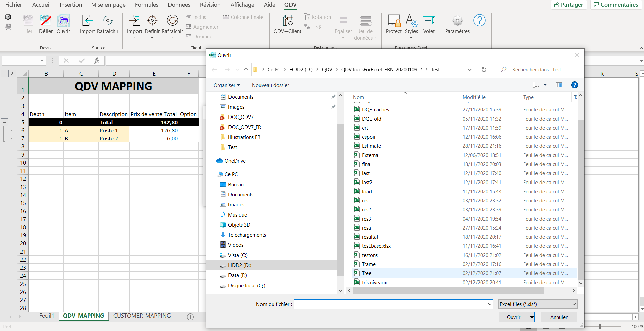This screenshot has width=644, height=331.
Task: Open the Excel files type filter
Action: click(x=538, y=304)
